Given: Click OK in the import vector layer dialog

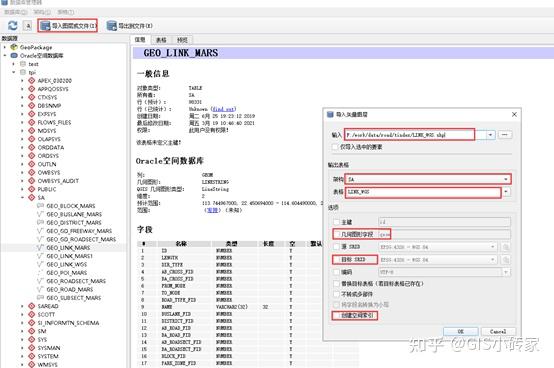Looking at the screenshot, I should tap(460, 332).
